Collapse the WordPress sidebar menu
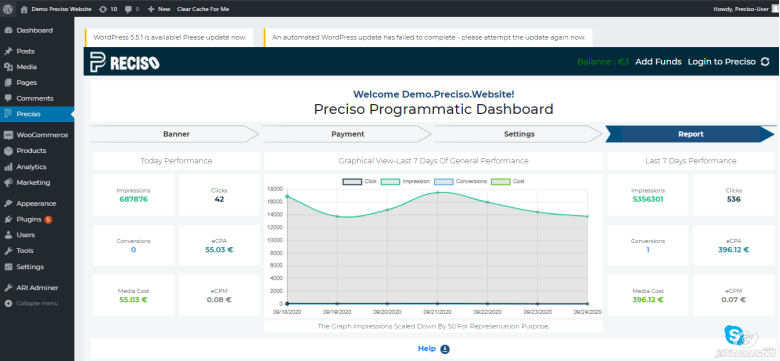The image size is (780, 361). [x=31, y=303]
